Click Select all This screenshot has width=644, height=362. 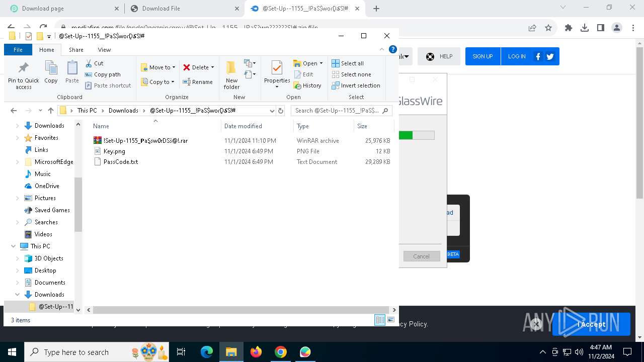click(x=348, y=63)
